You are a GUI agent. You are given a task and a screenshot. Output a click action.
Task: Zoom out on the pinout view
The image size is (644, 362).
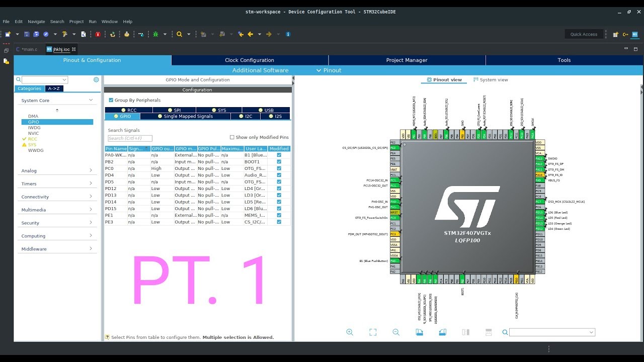(x=396, y=332)
